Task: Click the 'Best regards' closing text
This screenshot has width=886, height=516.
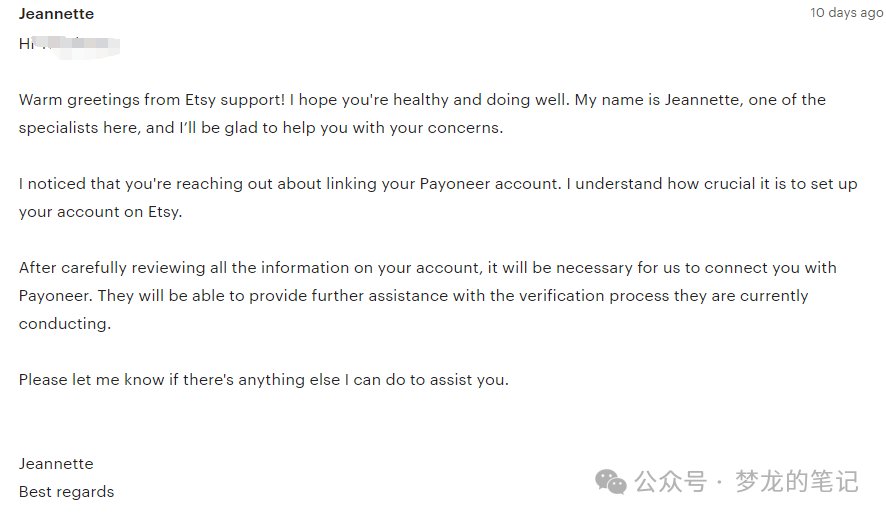Action: (x=66, y=492)
